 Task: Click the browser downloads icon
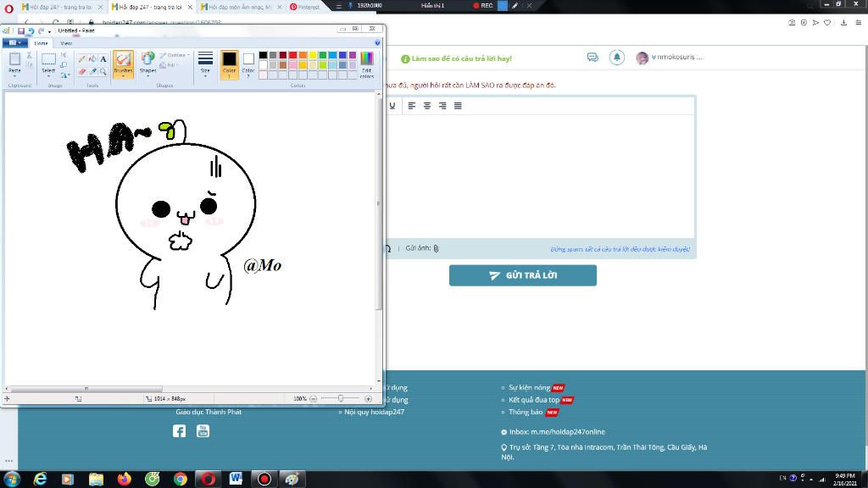pyautogui.click(x=843, y=23)
